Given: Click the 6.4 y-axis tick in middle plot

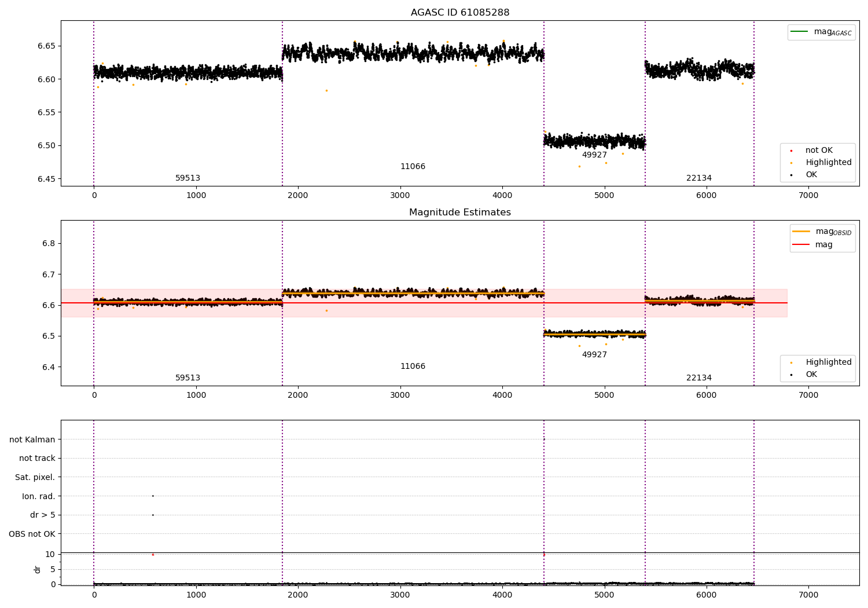Looking at the screenshot, I should 49,367.
